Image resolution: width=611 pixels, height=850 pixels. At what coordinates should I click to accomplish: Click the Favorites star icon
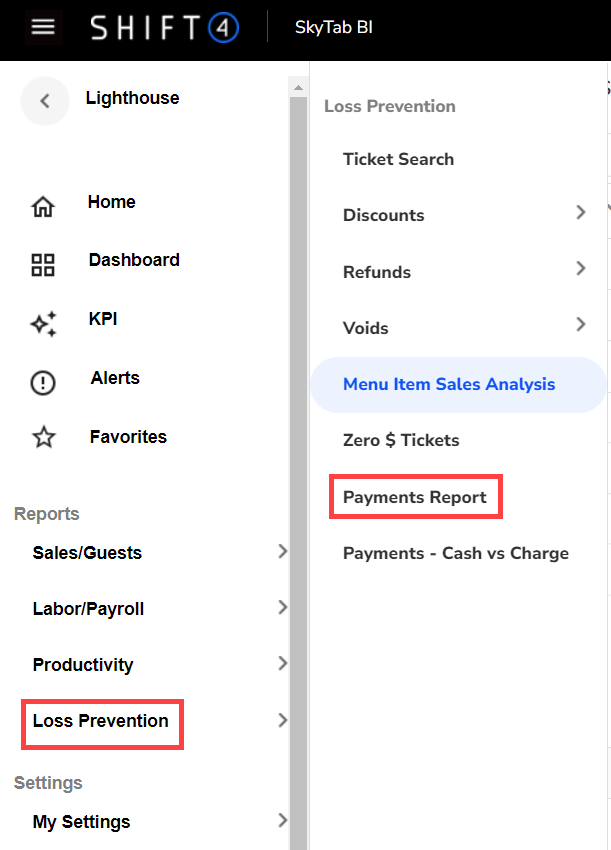point(43,438)
